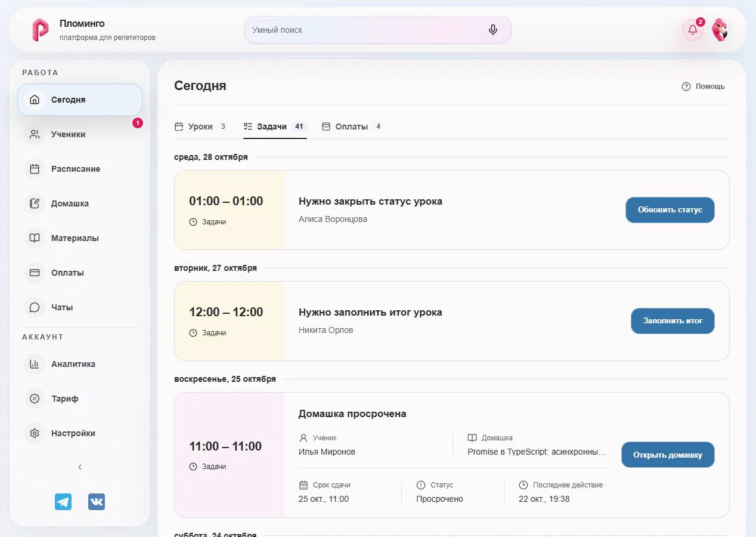Click student name Илья Миронов
Viewport: 756px width, 537px height.
327,452
